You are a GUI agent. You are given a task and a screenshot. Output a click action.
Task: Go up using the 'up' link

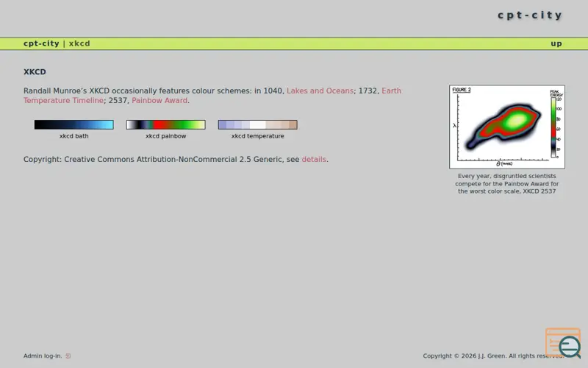(556, 43)
